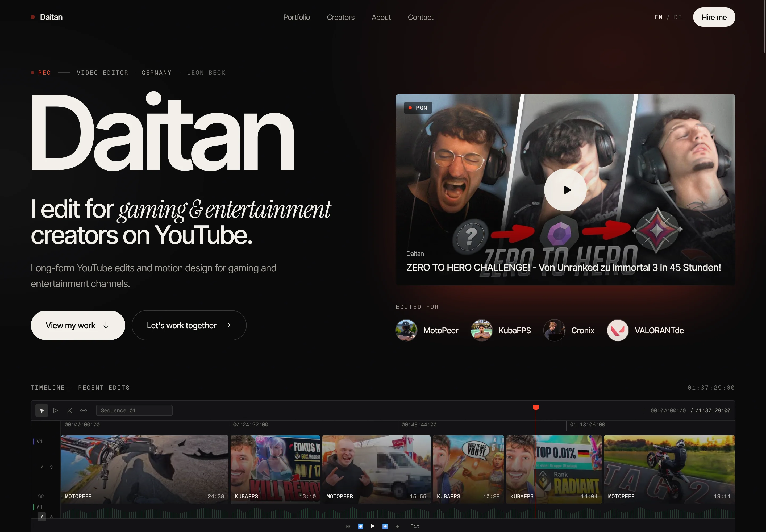The image size is (766, 532).
Task: Open the MOTOPEER 15:55 clip
Action: pyautogui.click(x=376, y=469)
